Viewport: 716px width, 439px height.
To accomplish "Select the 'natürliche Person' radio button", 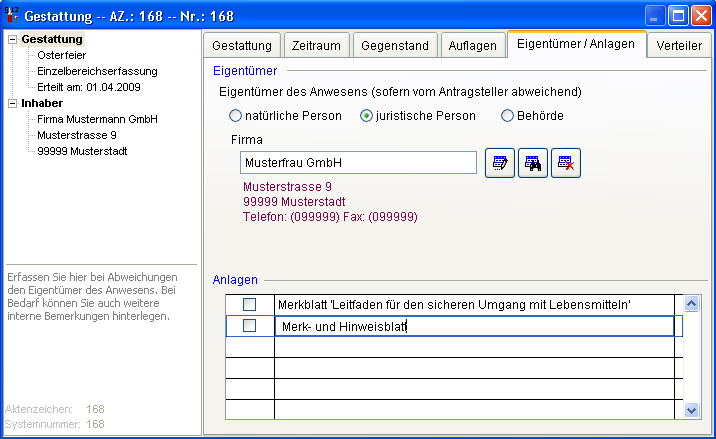I will click(x=236, y=116).
